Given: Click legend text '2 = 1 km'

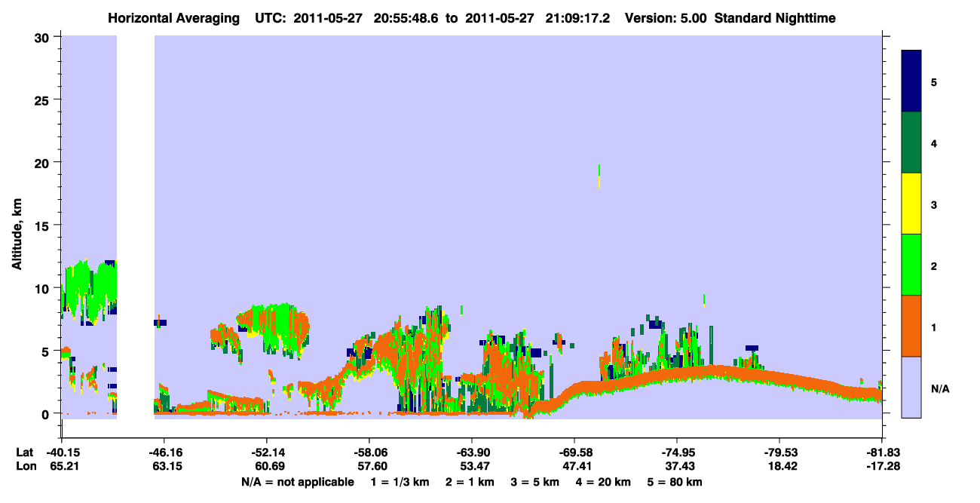Looking at the screenshot, I should point(470,482).
